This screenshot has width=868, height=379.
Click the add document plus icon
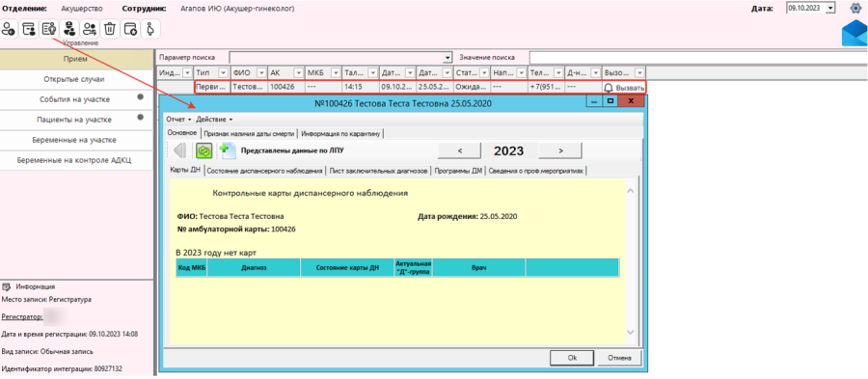(227, 149)
